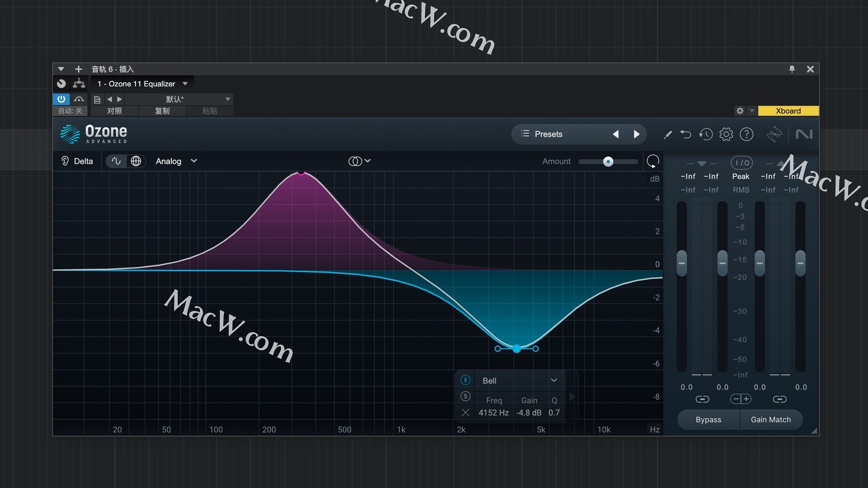Image resolution: width=868 pixels, height=488 pixels.
Task: Expand the arrow next to the host gear
Action: tap(752, 111)
